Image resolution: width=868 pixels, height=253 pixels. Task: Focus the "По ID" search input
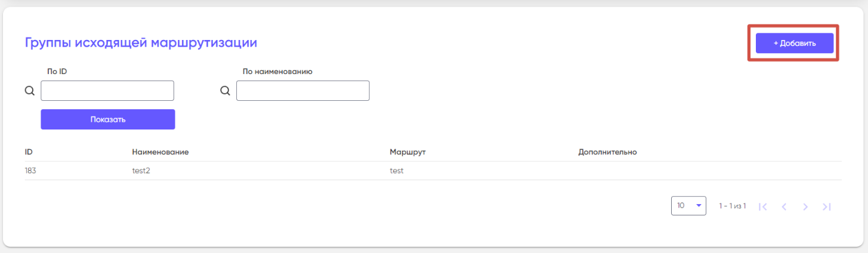point(107,91)
